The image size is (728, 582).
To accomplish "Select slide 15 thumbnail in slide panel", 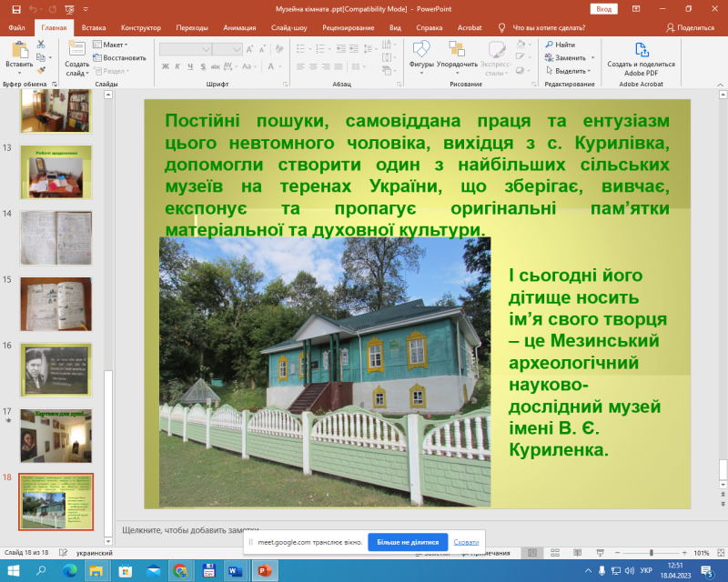I will click(56, 304).
